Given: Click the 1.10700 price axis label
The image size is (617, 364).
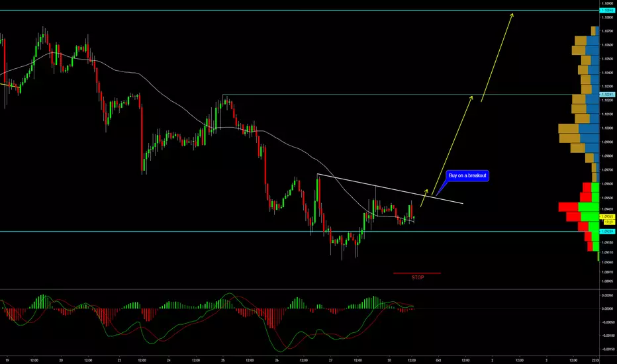Looking at the screenshot, I should tap(607, 30).
